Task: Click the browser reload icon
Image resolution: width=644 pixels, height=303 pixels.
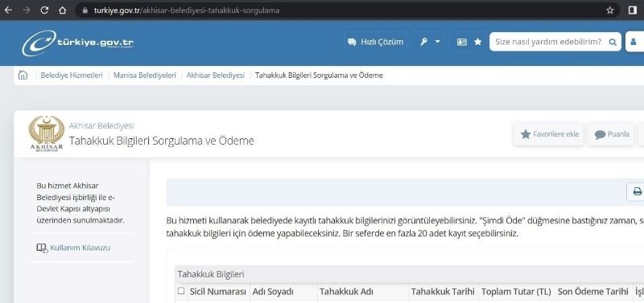Action: tap(44, 10)
